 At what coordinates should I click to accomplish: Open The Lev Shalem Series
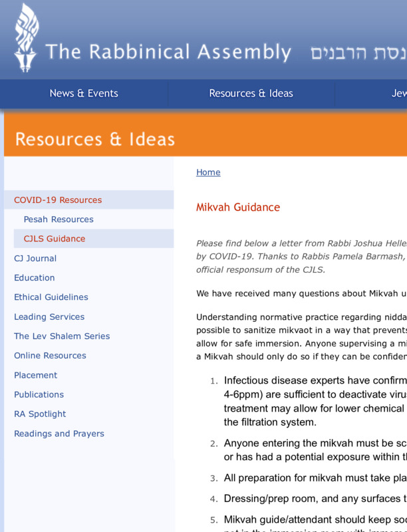(x=62, y=336)
